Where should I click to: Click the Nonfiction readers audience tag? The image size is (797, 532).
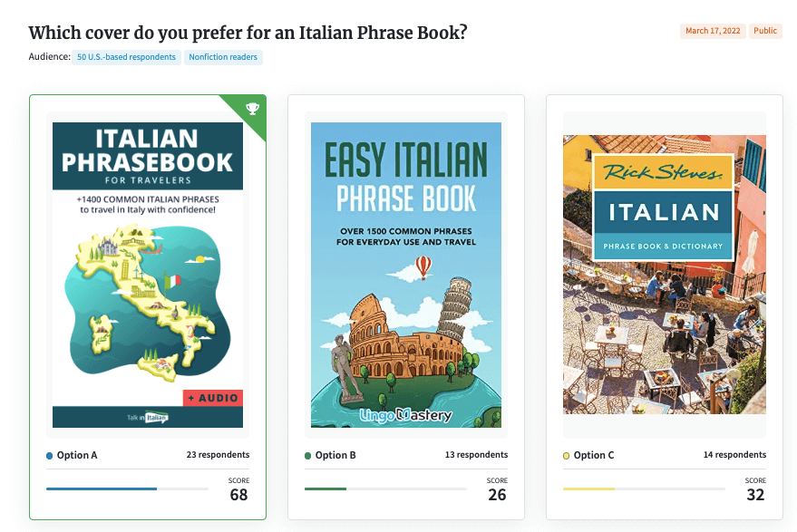(223, 57)
